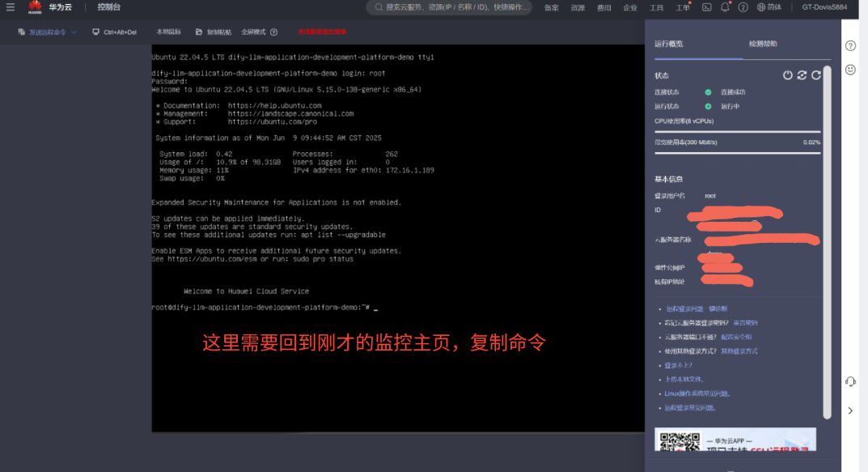This screenshot has width=868, height=472.
Task: Open the CloudShell terminal icon in top bar
Action: coord(706,7)
